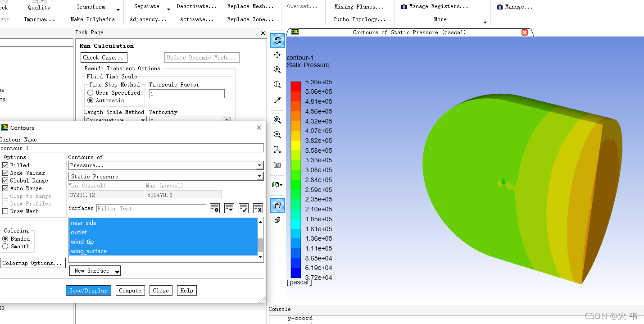The width and height of the screenshot is (644, 324).
Task: Choose User Specified time step method
Action: [91, 93]
